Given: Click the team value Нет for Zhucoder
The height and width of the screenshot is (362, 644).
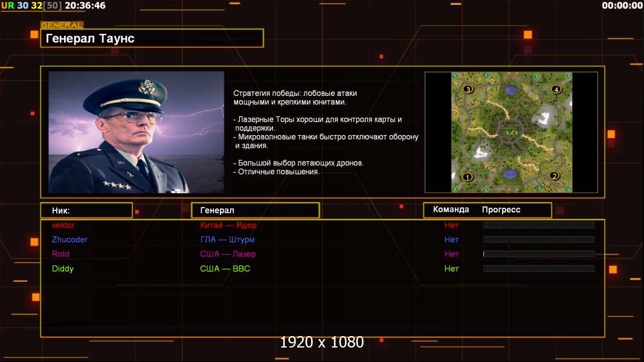Looking at the screenshot, I should [451, 240].
